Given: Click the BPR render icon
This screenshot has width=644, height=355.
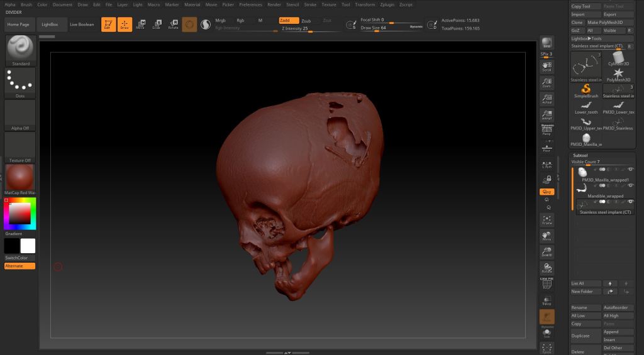Looking at the screenshot, I should [547, 42].
